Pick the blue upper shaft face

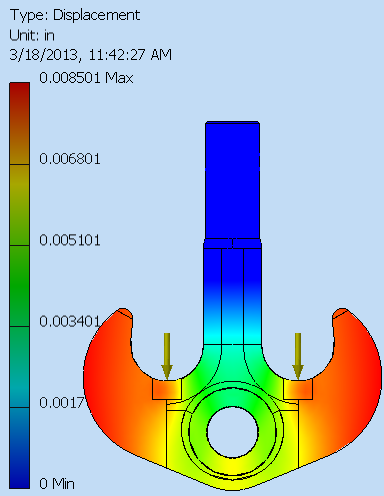[232, 180]
